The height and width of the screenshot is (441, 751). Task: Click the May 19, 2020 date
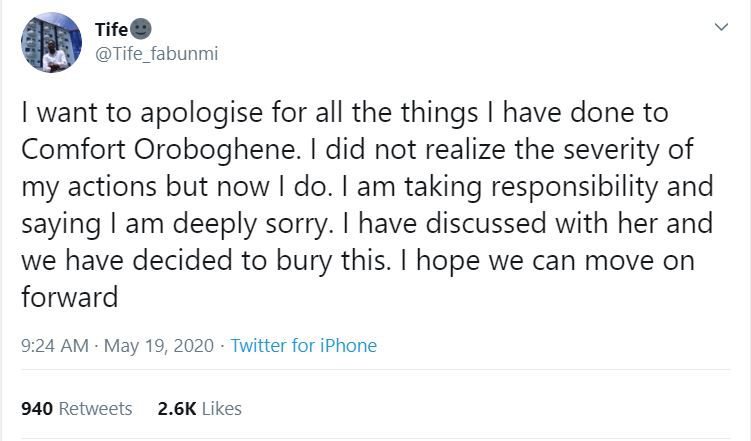pos(159,346)
